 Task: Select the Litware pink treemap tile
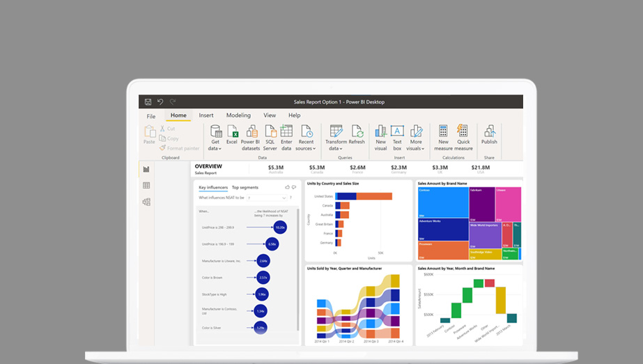[x=509, y=205]
